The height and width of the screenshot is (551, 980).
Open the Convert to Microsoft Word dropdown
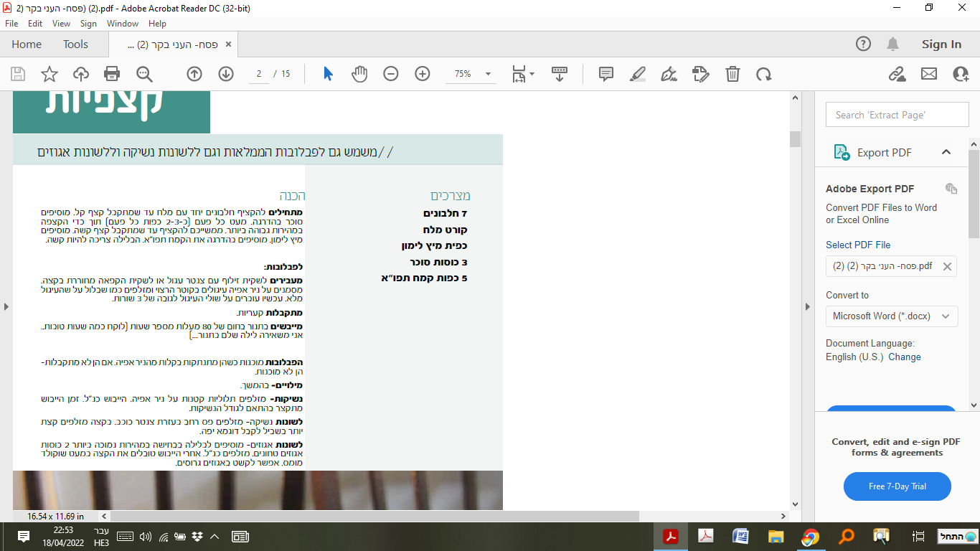coord(892,316)
